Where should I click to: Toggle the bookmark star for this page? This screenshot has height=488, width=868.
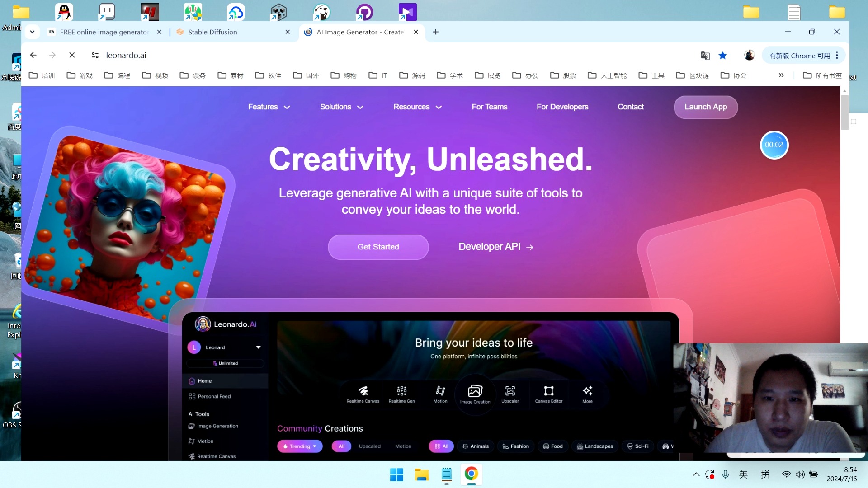tap(722, 55)
